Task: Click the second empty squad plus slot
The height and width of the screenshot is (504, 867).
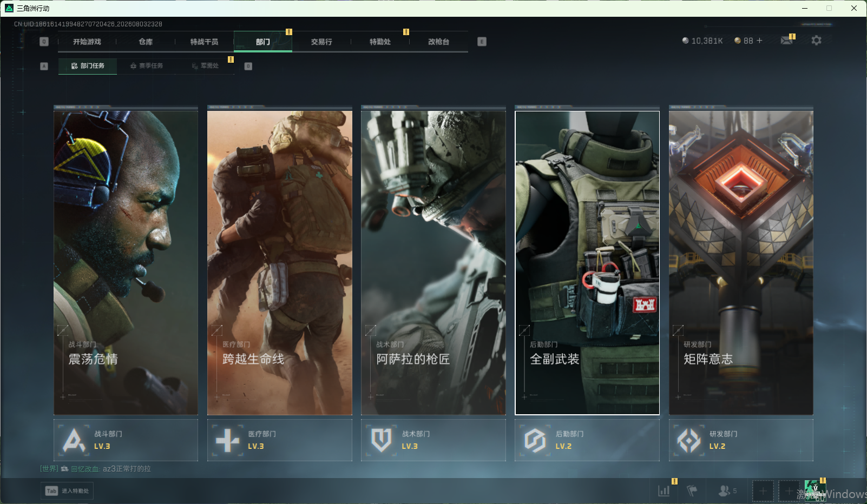Action: pos(789,491)
